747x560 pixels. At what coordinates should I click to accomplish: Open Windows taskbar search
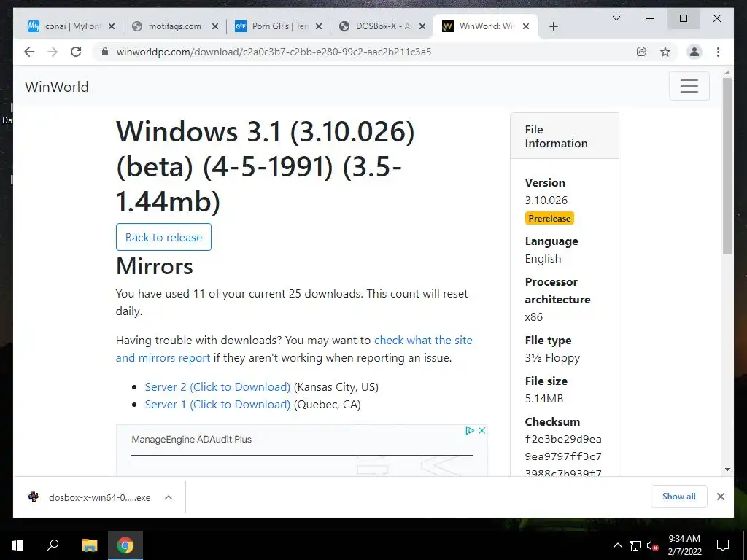[x=53, y=545]
